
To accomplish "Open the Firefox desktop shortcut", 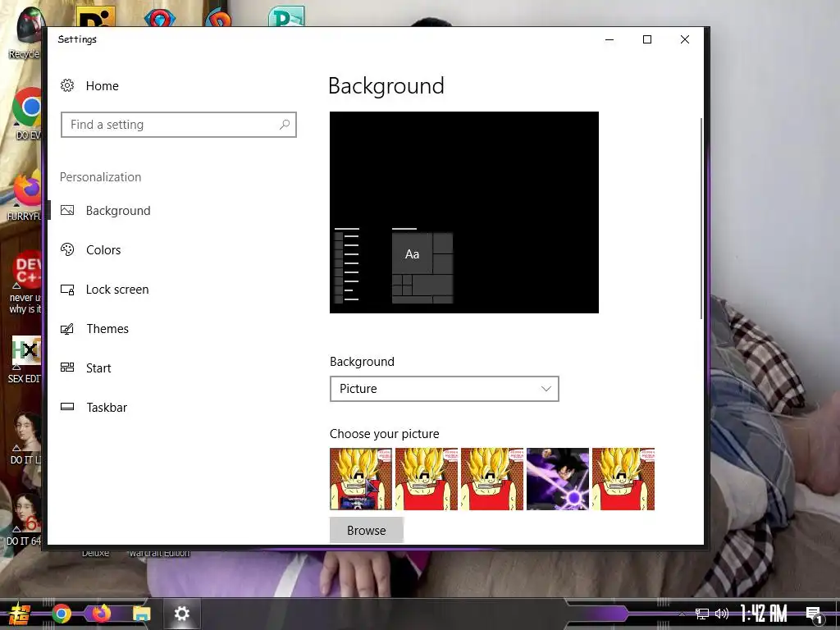I will click(25, 196).
